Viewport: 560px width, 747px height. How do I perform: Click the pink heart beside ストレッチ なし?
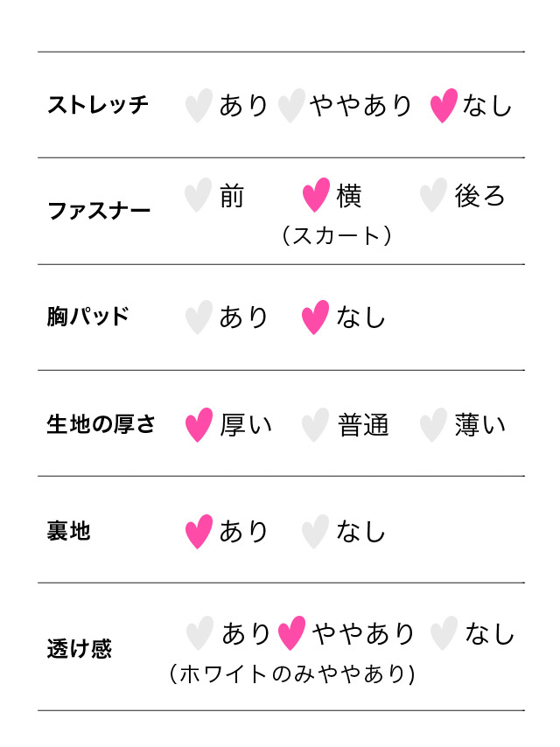(x=444, y=106)
